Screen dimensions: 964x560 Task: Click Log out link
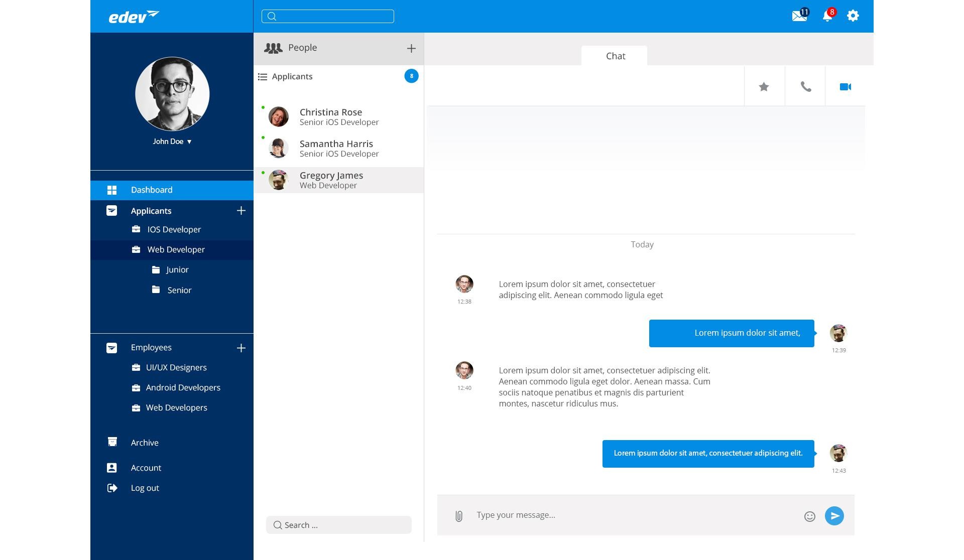pos(145,488)
